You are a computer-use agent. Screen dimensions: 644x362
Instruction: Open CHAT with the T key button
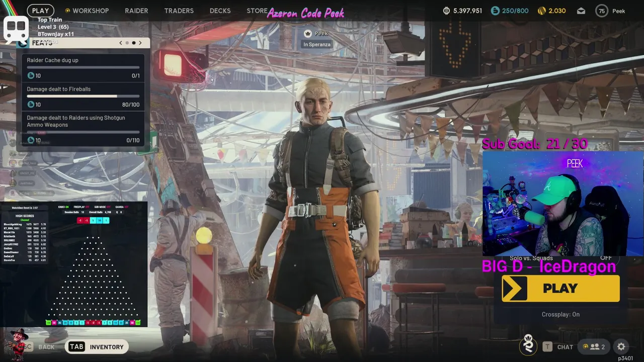pos(547,346)
